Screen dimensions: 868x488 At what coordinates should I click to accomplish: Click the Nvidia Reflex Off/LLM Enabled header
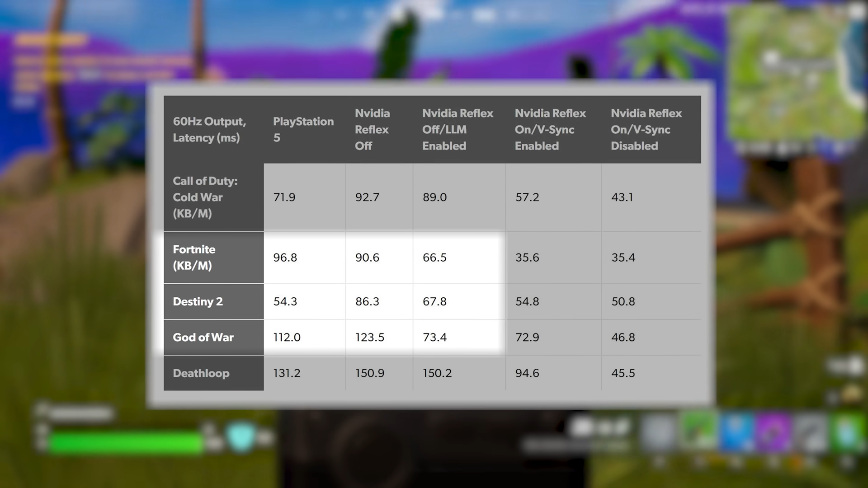tap(457, 129)
